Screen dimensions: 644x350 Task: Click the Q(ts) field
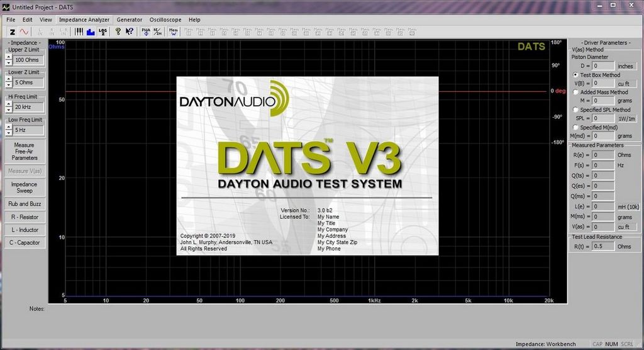click(603, 176)
